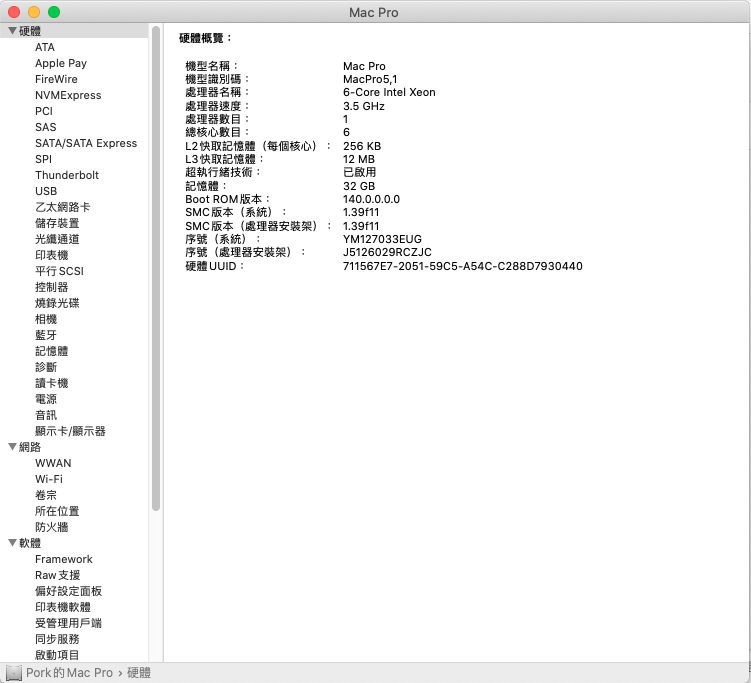This screenshot has height=683, width=751.
Task: Click the MacPro5,1 model identifier
Action: tap(370, 79)
